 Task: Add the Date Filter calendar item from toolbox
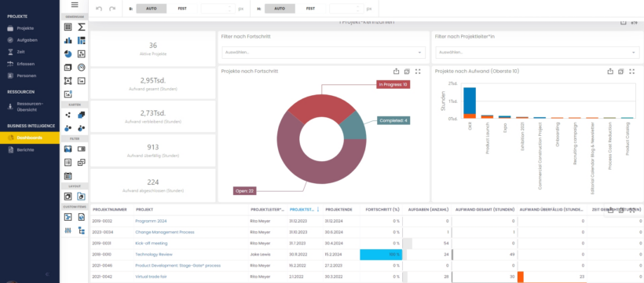click(68, 176)
